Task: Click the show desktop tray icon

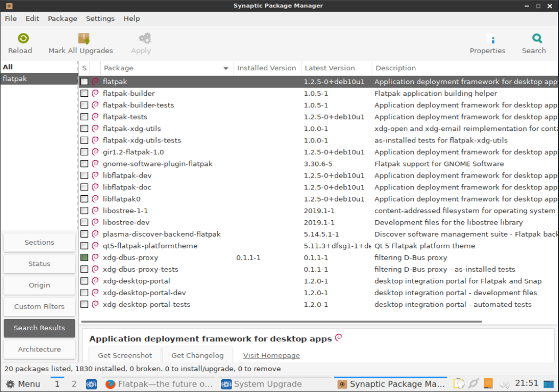Action: click(x=549, y=384)
